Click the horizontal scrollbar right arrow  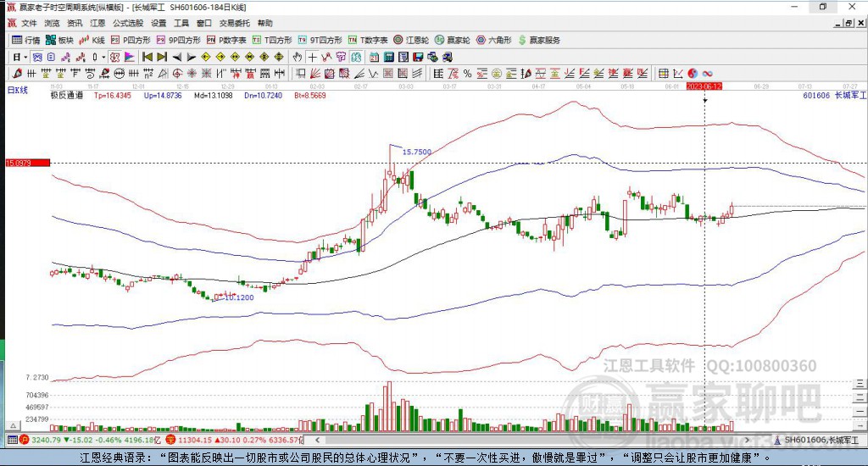click(x=747, y=440)
